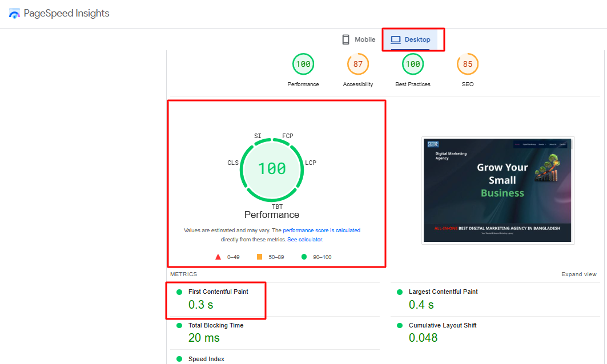Select the Accessibility score circle showing 87
The width and height of the screenshot is (607, 364).
tap(358, 64)
